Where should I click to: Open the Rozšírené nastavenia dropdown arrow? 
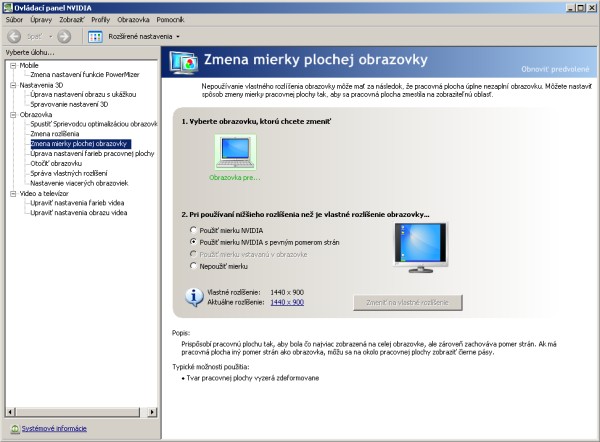[177, 36]
